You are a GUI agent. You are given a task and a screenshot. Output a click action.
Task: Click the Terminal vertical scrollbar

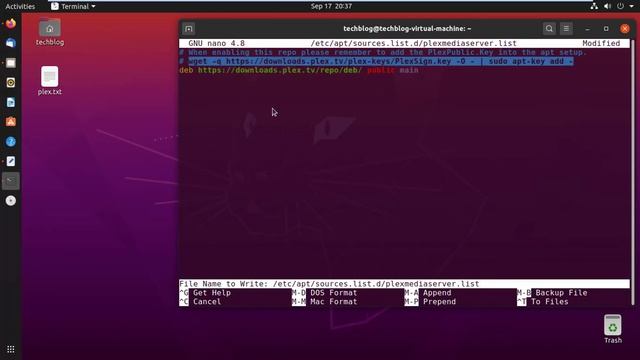pos(633,171)
